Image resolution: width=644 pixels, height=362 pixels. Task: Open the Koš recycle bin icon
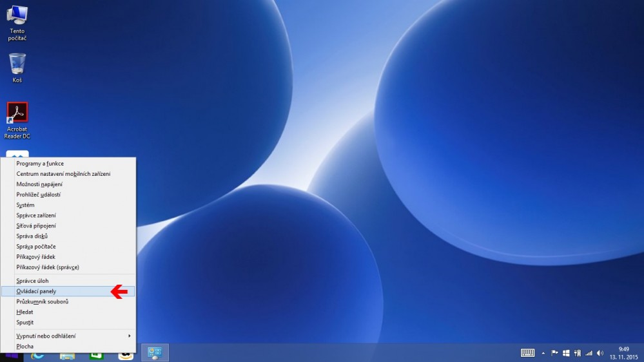(17, 68)
